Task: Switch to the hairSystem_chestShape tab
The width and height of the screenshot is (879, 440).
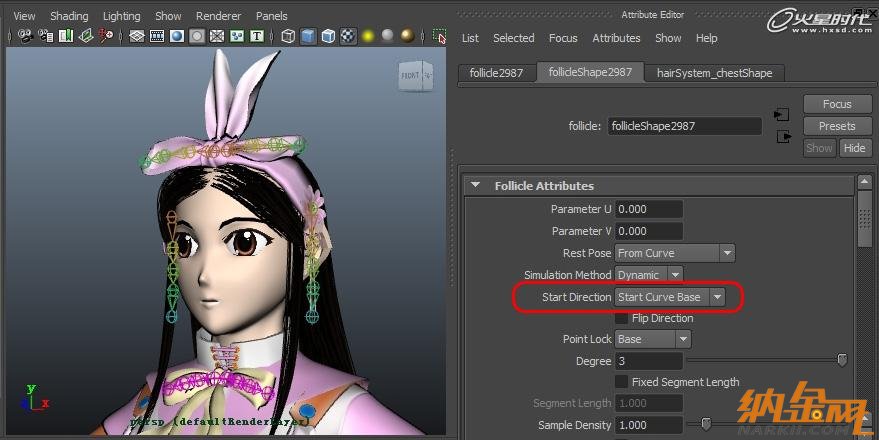Action: pos(714,73)
